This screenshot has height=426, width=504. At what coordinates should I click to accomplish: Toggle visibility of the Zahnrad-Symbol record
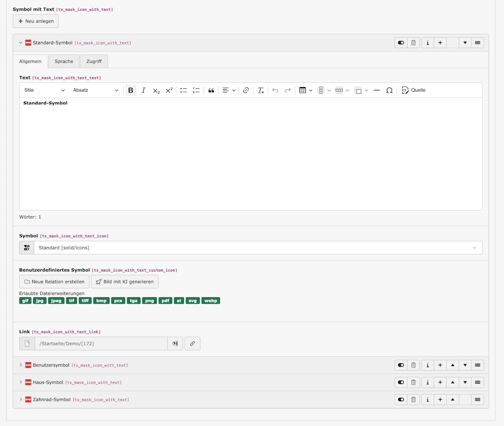[400, 399]
